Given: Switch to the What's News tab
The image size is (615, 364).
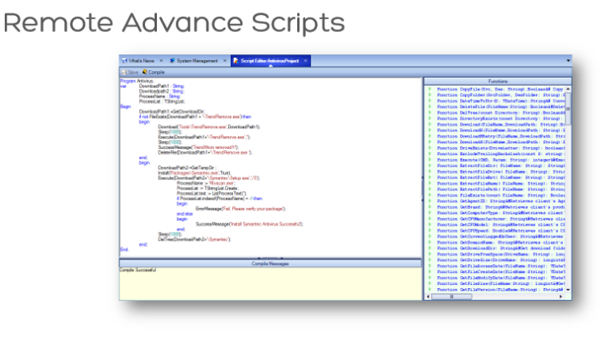Looking at the screenshot, I should pos(141,61).
